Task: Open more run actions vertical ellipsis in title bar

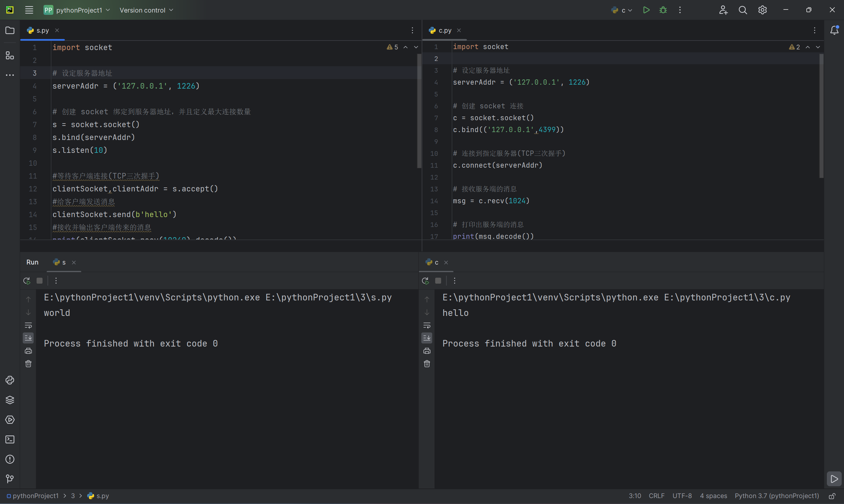Action: pyautogui.click(x=680, y=10)
